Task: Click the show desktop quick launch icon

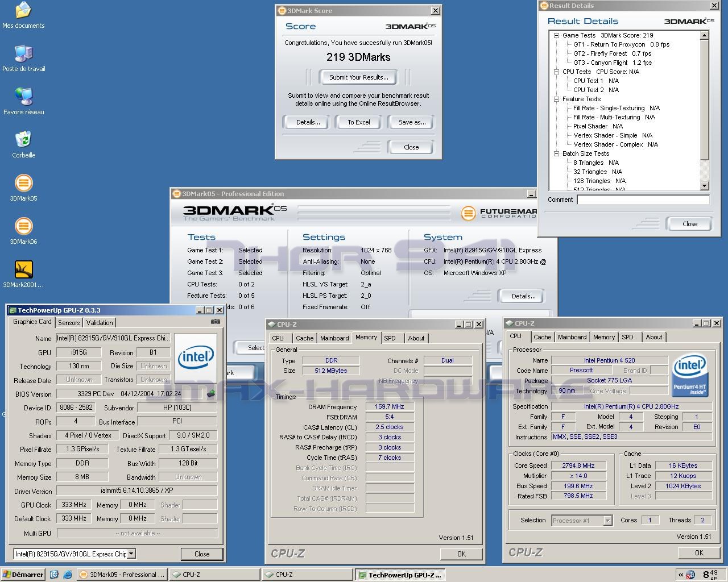Action: (54, 575)
